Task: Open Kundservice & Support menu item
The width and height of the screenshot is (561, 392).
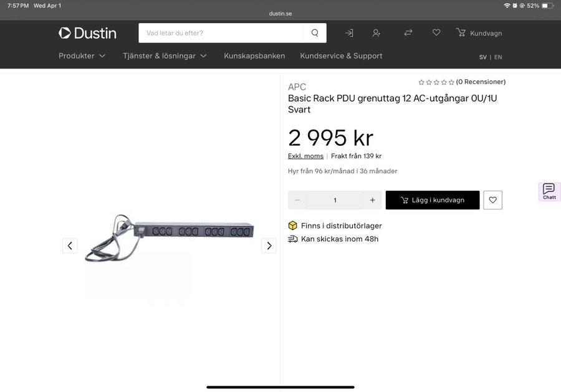Action: pos(341,56)
